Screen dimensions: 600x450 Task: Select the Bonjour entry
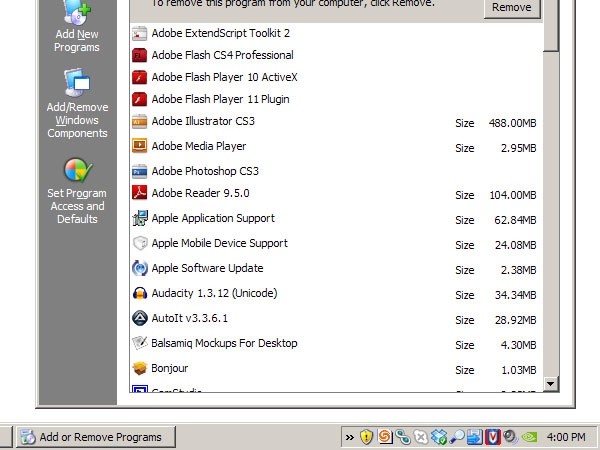(336, 368)
